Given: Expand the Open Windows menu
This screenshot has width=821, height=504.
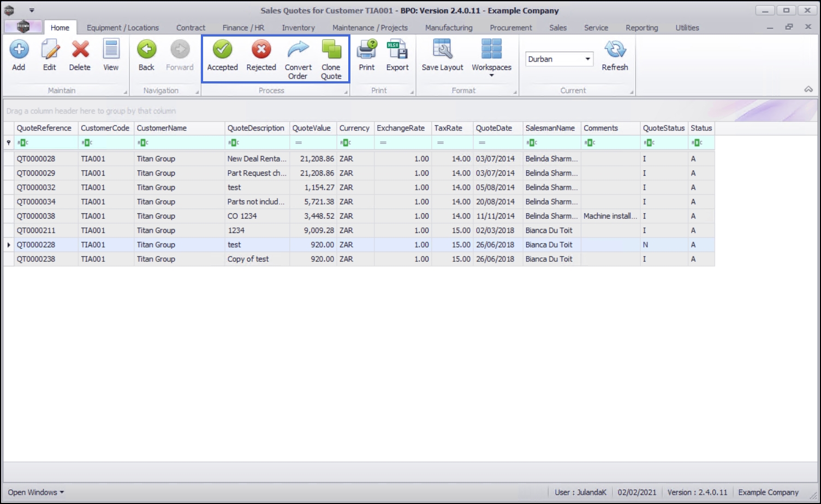Looking at the screenshot, I should (35, 492).
